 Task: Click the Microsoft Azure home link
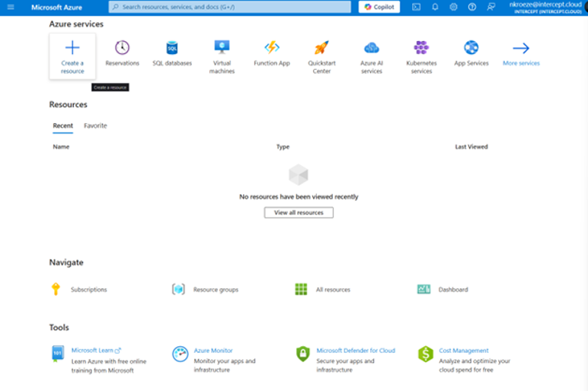[x=56, y=7]
